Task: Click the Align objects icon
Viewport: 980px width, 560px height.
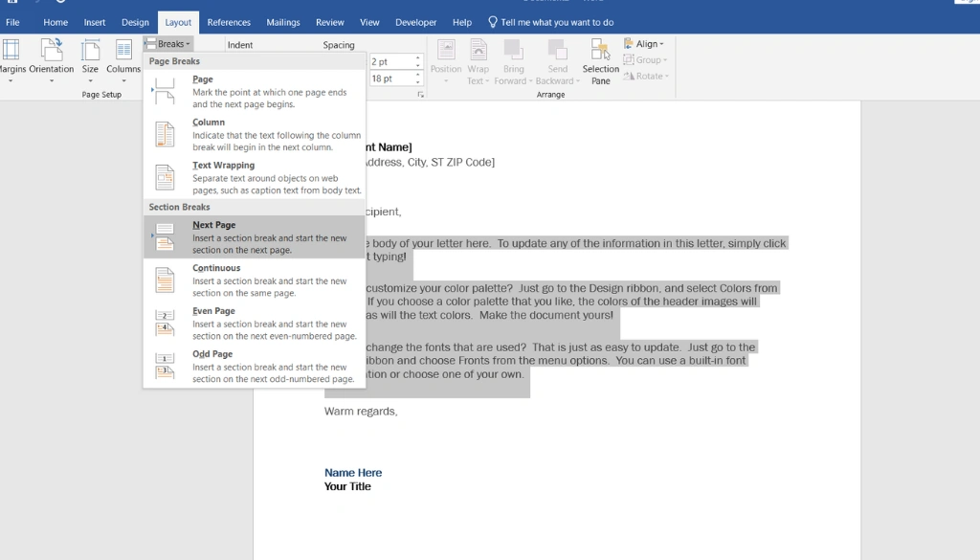Action: coord(629,44)
